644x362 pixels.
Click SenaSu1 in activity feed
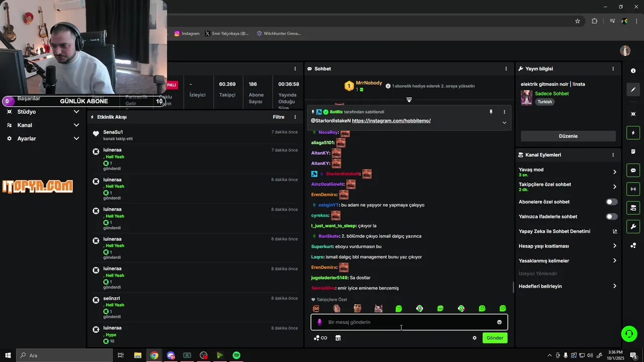click(x=113, y=132)
